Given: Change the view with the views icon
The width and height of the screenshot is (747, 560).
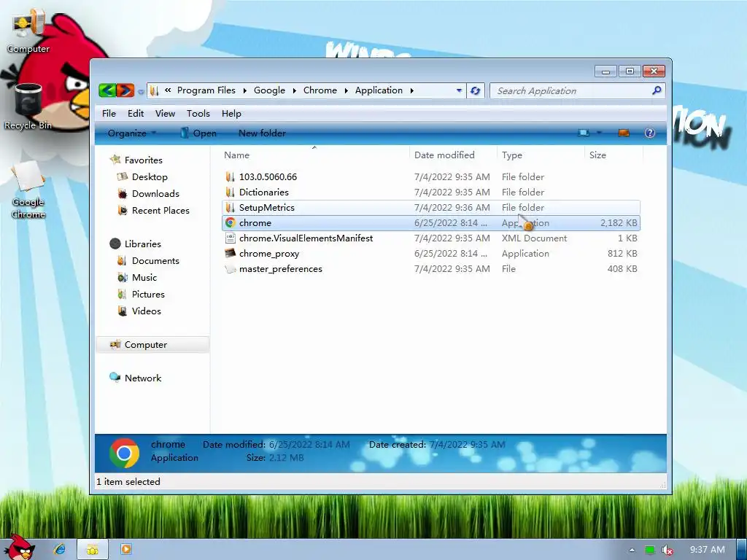Looking at the screenshot, I should point(584,133).
